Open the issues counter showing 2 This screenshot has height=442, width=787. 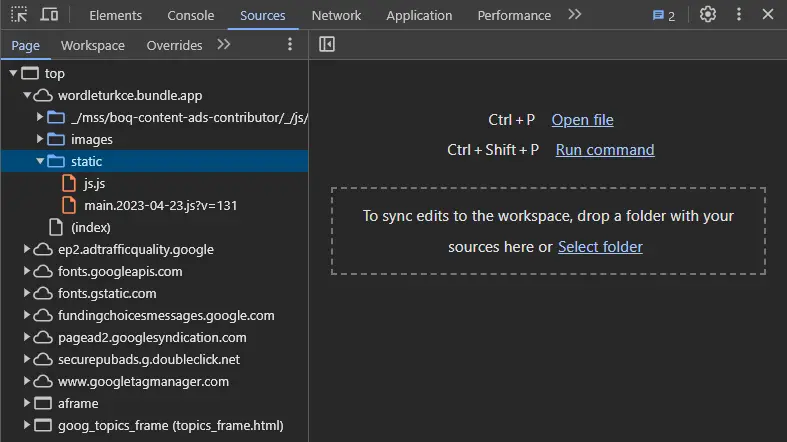[x=664, y=16]
